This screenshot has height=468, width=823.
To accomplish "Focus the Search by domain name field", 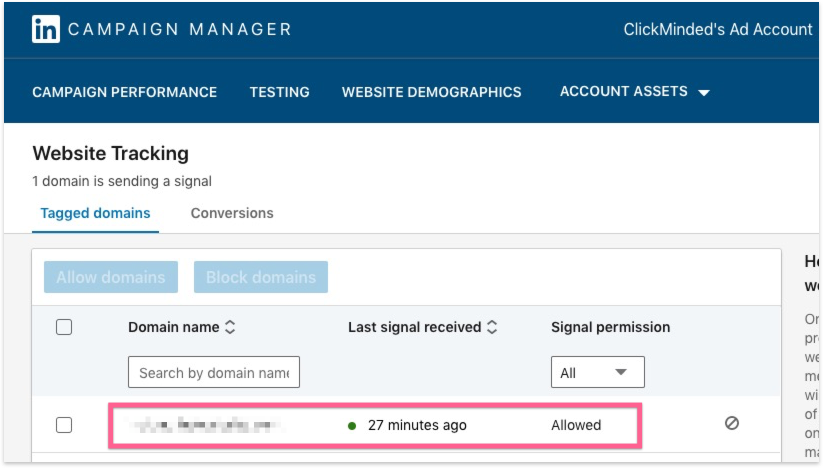I will coord(214,373).
